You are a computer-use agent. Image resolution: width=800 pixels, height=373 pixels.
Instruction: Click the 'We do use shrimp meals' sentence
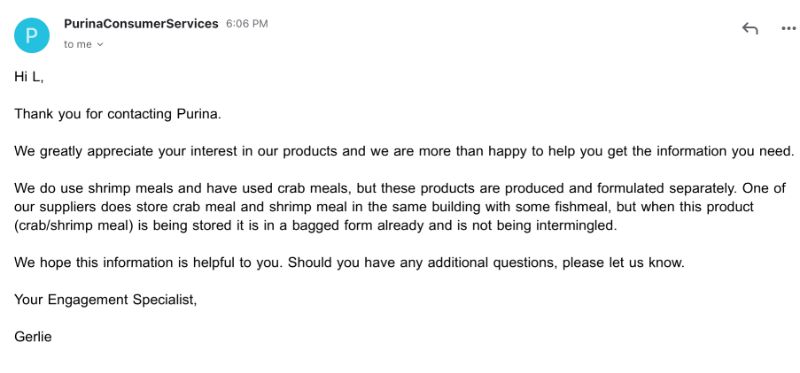coord(376,189)
